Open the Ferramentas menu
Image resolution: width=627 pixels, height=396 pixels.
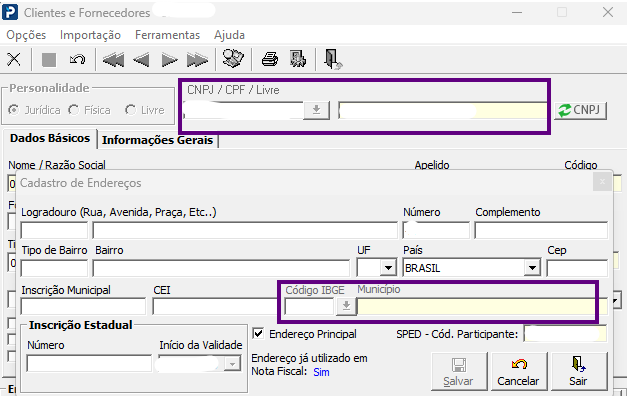tap(168, 35)
